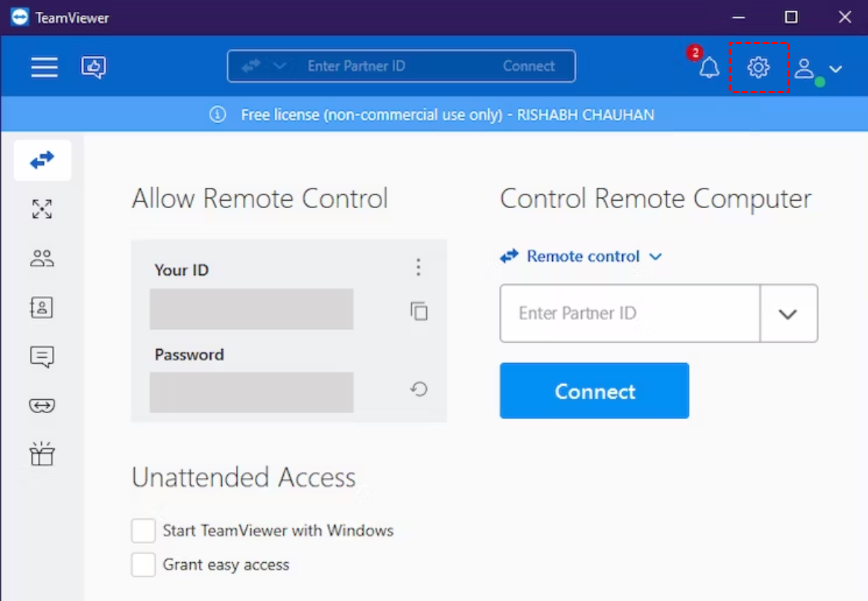Open the Meeting sidebar icon
This screenshot has width=868, height=601.
42,259
